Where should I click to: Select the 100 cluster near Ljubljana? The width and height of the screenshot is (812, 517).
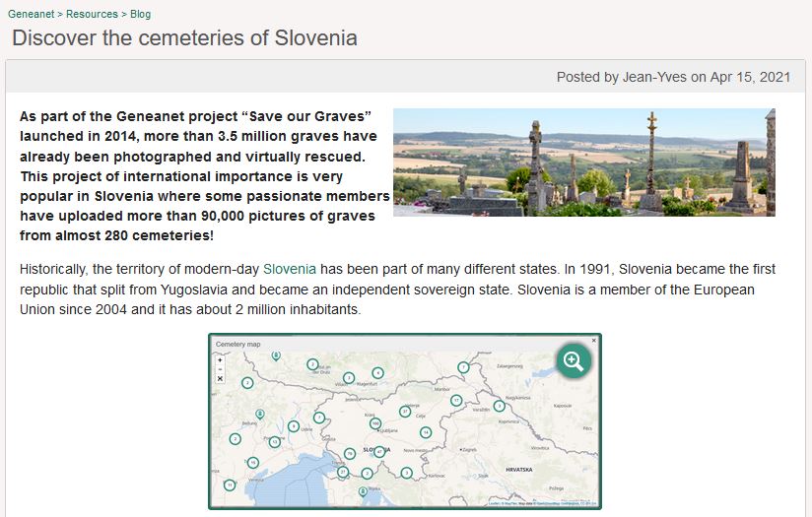pyautogui.click(x=375, y=423)
